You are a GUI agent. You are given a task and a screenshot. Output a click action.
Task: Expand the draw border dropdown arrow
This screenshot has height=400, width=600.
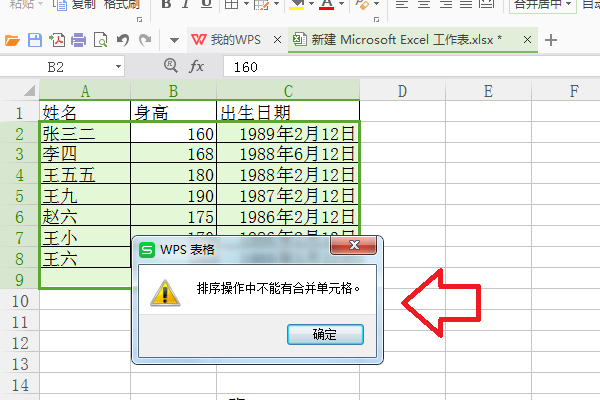[276, 4]
